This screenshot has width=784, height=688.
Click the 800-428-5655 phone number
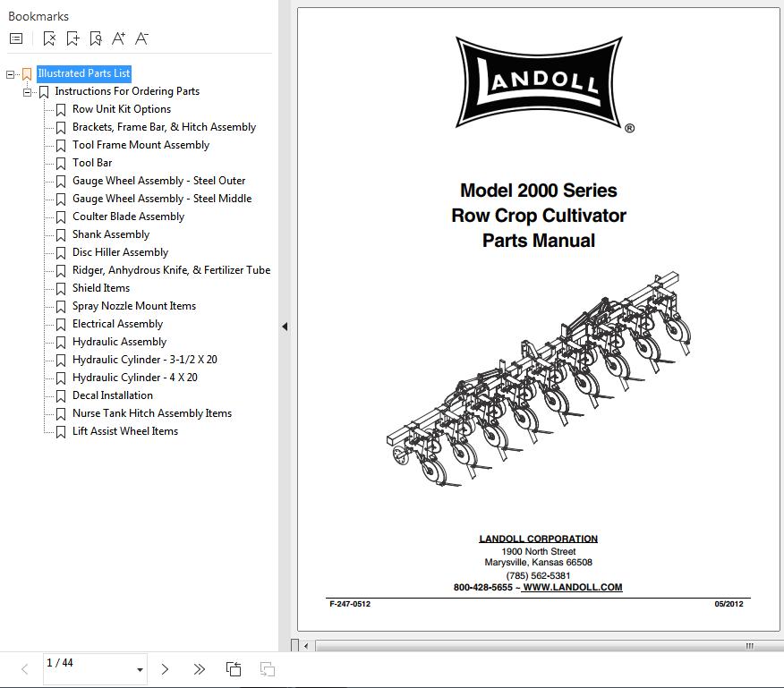pyautogui.click(x=483, y=588)
